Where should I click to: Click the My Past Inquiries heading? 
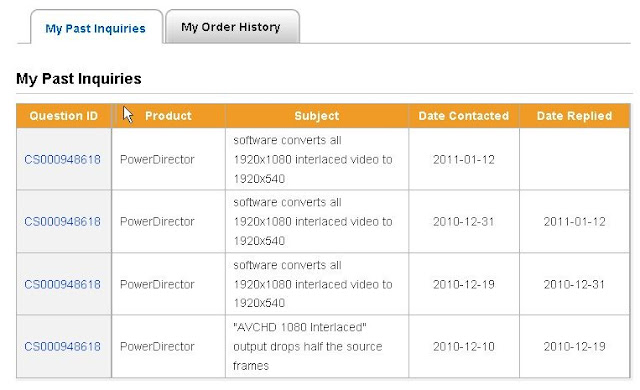click(79, 78)
